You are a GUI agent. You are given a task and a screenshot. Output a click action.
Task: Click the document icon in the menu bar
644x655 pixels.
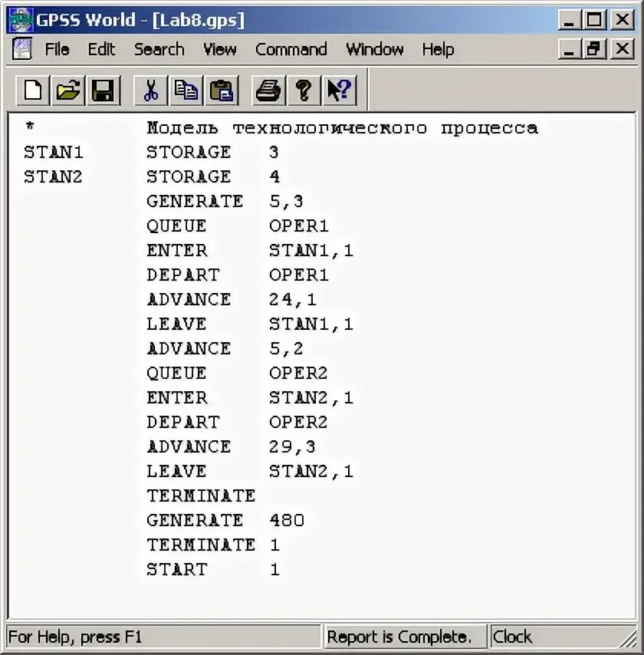(22, 49)
